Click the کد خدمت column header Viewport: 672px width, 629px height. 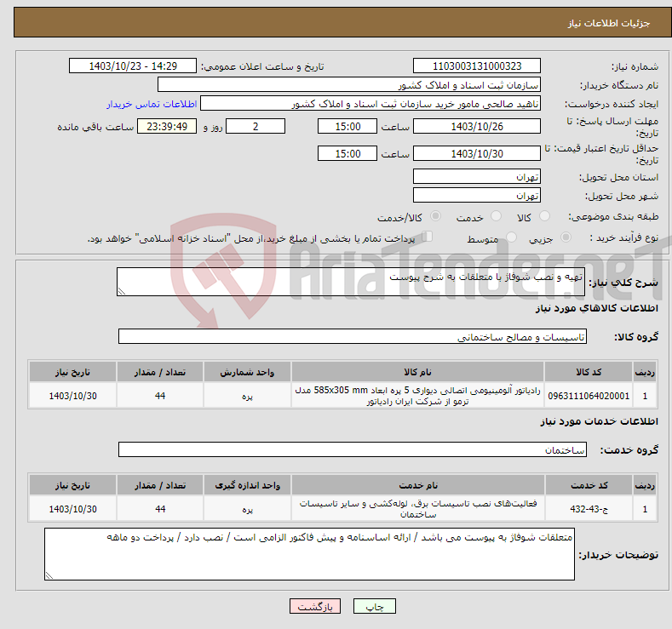(x=589, y=485)
